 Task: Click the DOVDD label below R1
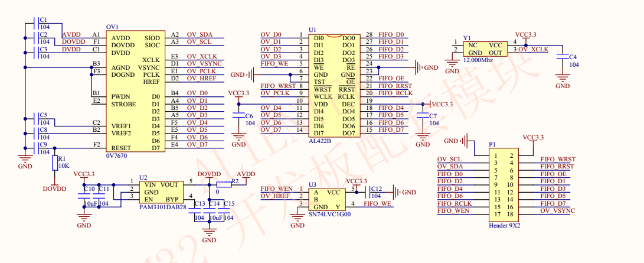point(55,189)
